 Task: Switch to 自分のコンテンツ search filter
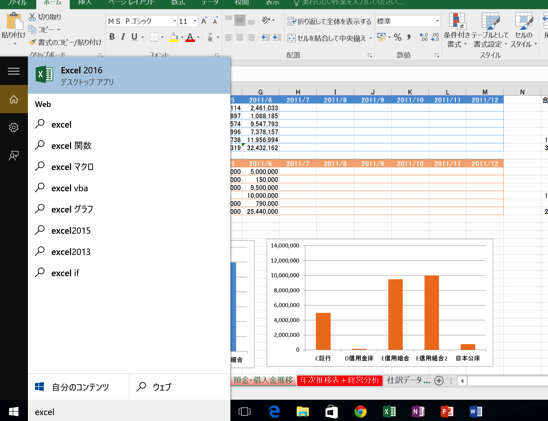coord(79,387)
